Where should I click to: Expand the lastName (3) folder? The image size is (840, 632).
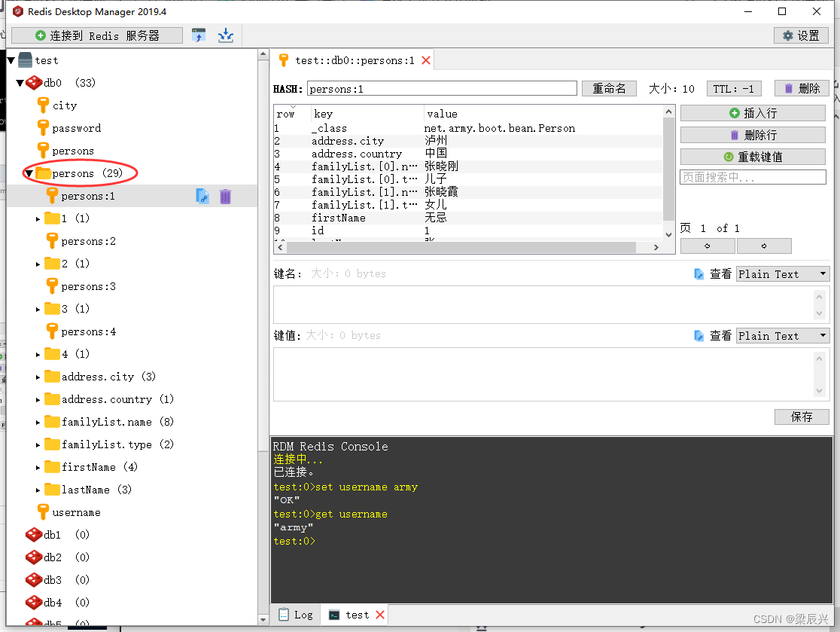point(38,490)
